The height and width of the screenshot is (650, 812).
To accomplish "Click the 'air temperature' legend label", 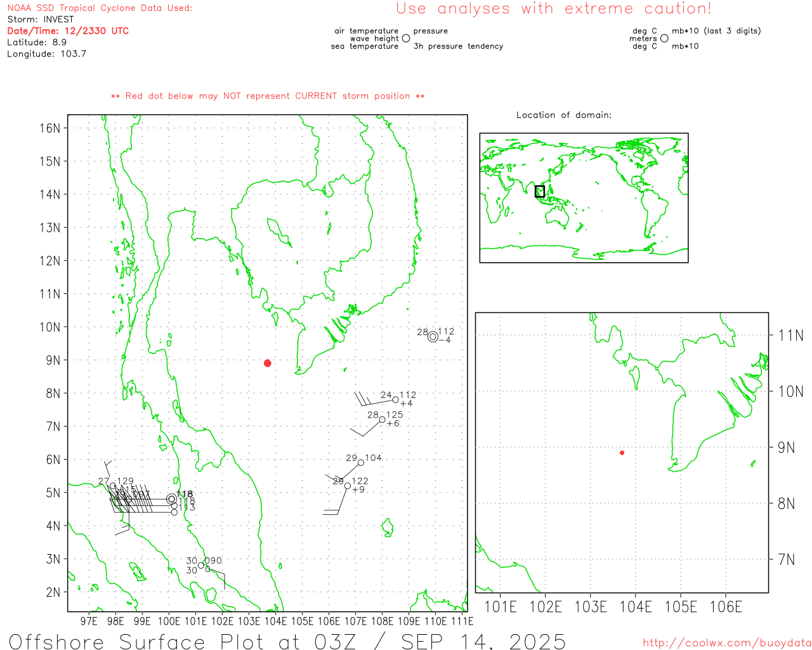I will pos(367,31).
